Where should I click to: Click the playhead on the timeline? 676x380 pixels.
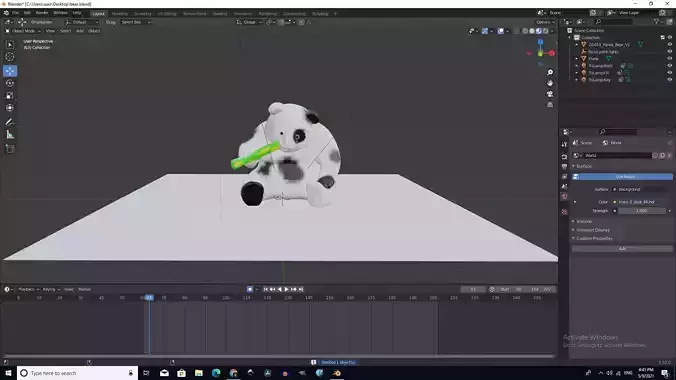point(149,298)
